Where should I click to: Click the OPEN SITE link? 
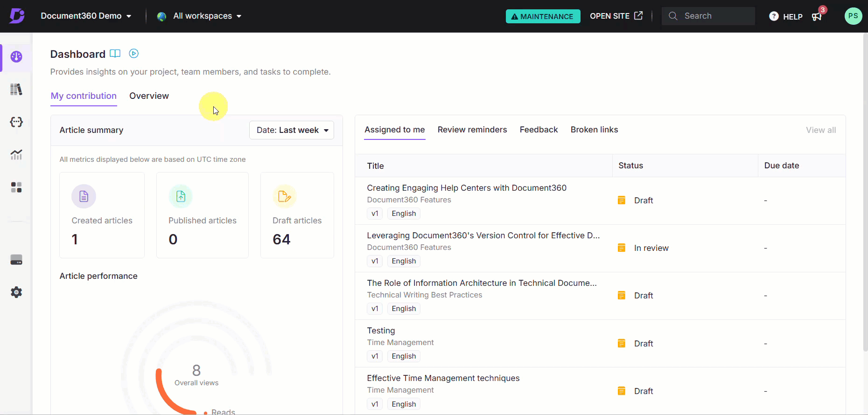point(616,16)
